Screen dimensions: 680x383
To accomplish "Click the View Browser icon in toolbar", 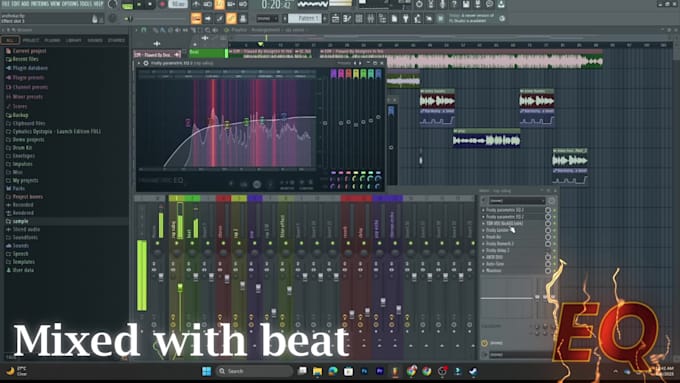I will point(243,18).
